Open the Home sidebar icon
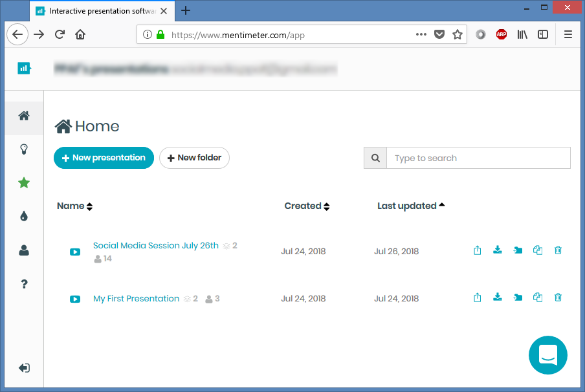This screenshot has width=585, height=392. pyautogui.click(x=24, y=116)
